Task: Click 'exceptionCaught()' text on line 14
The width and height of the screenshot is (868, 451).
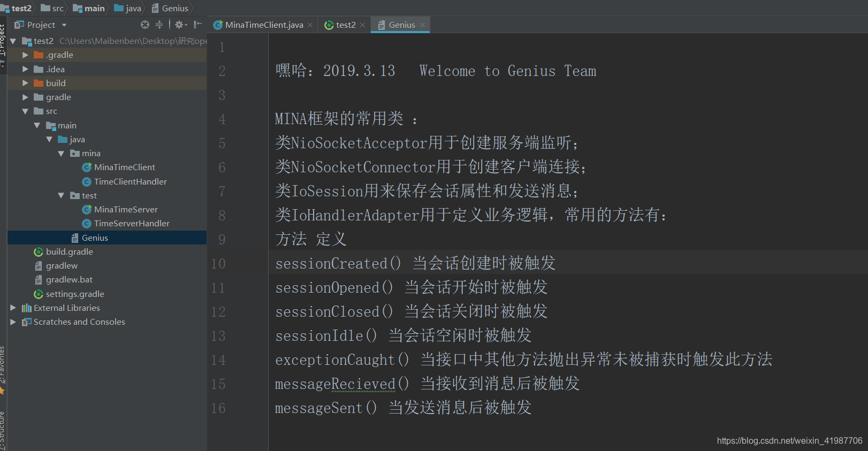Action: click(342, 360)
